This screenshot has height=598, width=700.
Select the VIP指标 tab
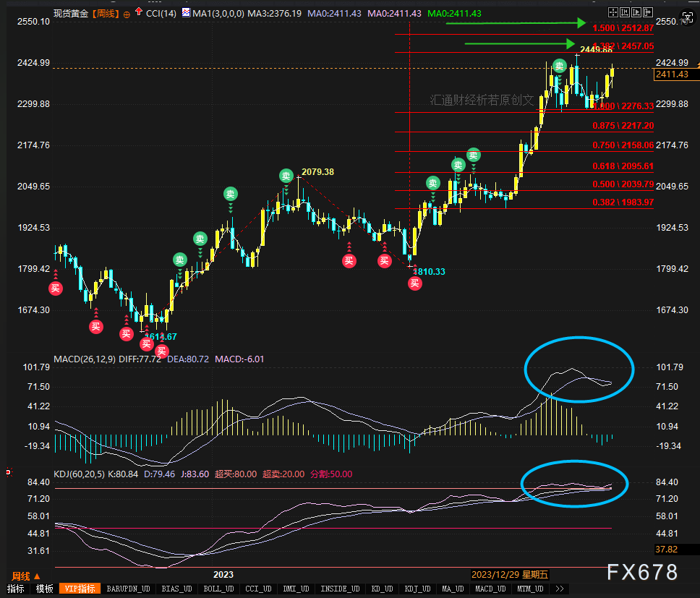pos(79,589)
